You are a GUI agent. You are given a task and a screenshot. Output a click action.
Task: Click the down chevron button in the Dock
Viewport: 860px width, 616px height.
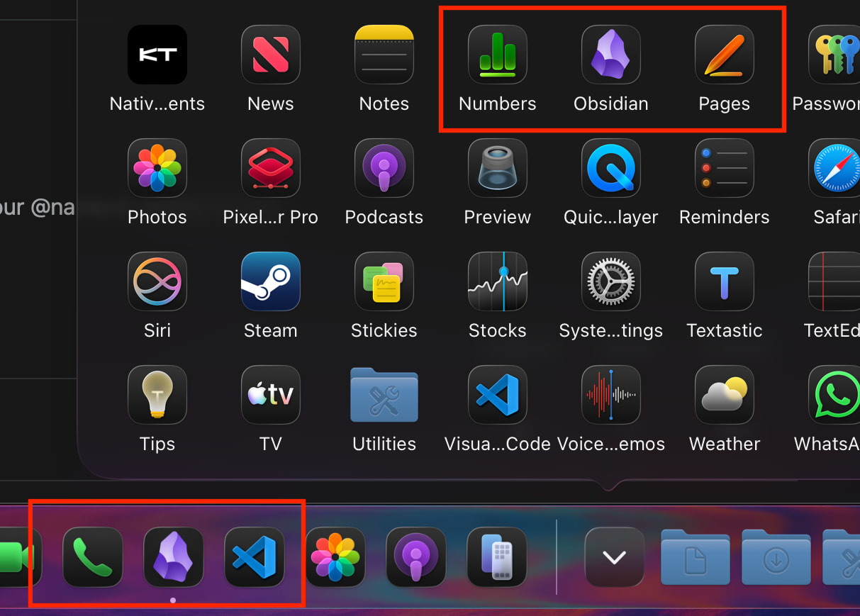tap(614, 556)
